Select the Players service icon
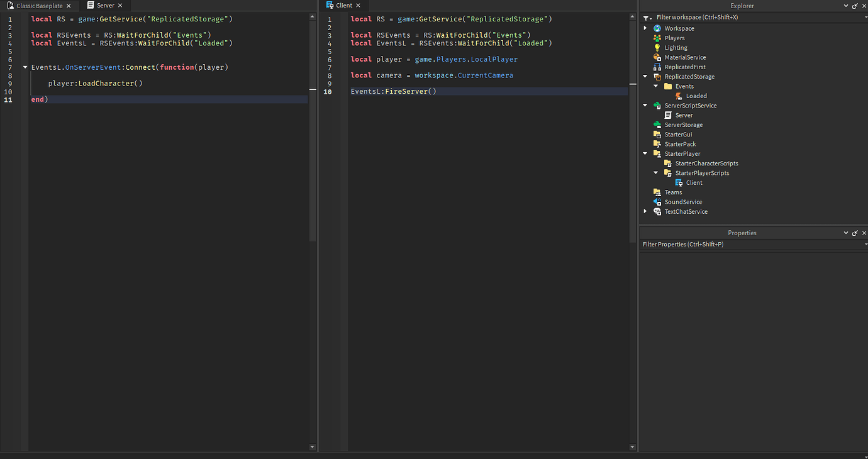Screen dimensions: 868x459 click(657, 38)
